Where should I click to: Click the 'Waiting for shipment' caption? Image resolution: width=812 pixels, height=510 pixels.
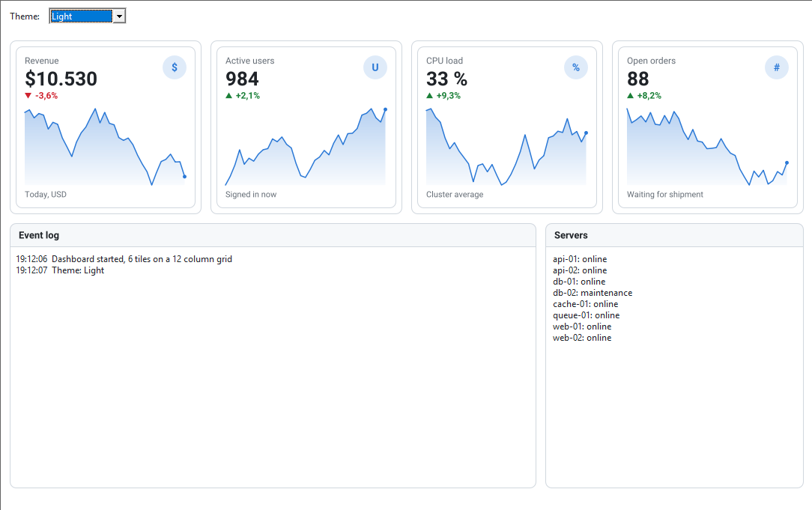(x=665, y=194)
